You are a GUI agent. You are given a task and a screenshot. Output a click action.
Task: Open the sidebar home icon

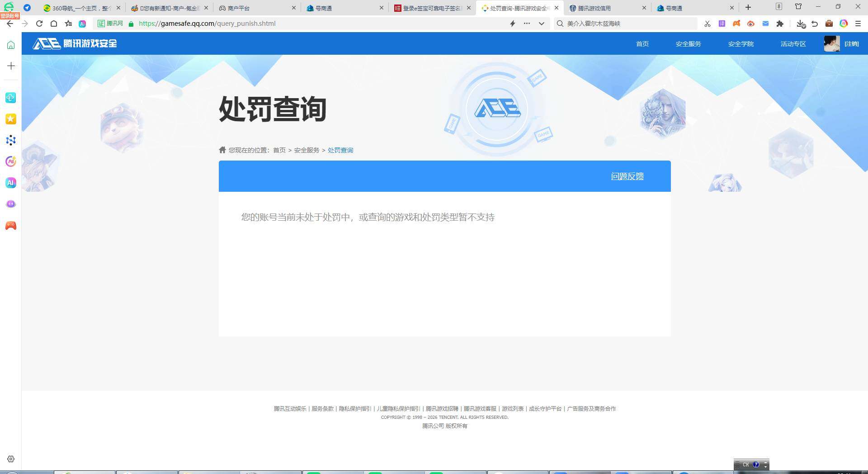[11, 45]
